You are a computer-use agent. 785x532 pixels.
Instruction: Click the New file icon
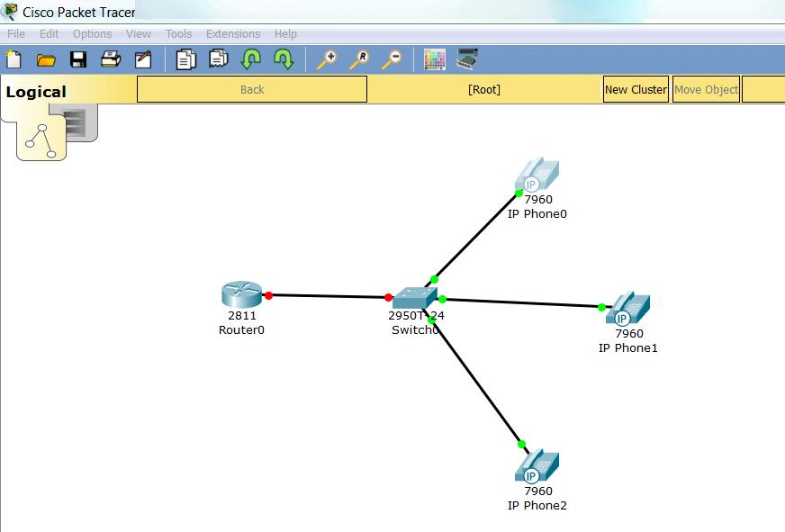click(14, 60)
